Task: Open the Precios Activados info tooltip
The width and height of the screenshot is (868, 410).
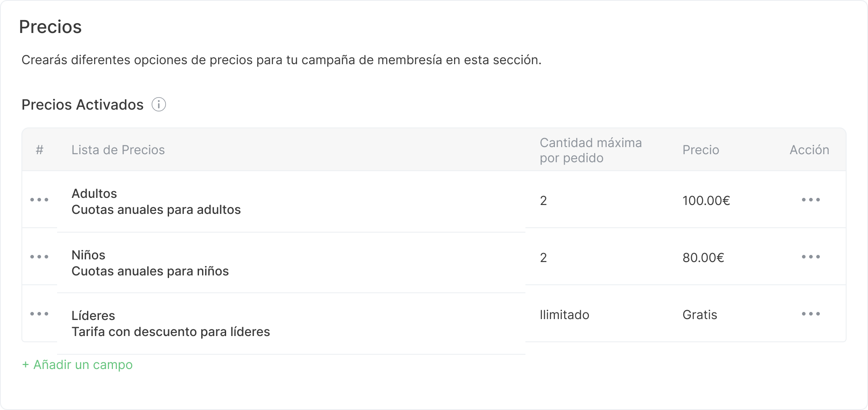Action: [159, 104]
